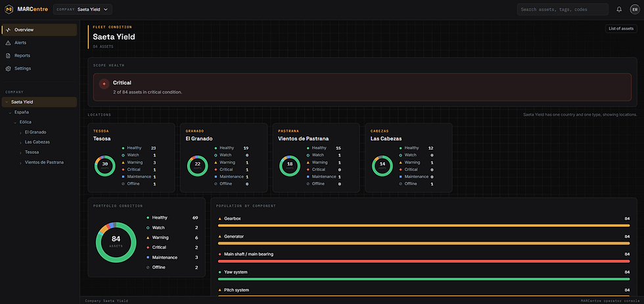Click the Healthy 15 row in Vientos de Pastrana
644x304 pixels.
tap(323, 148)
